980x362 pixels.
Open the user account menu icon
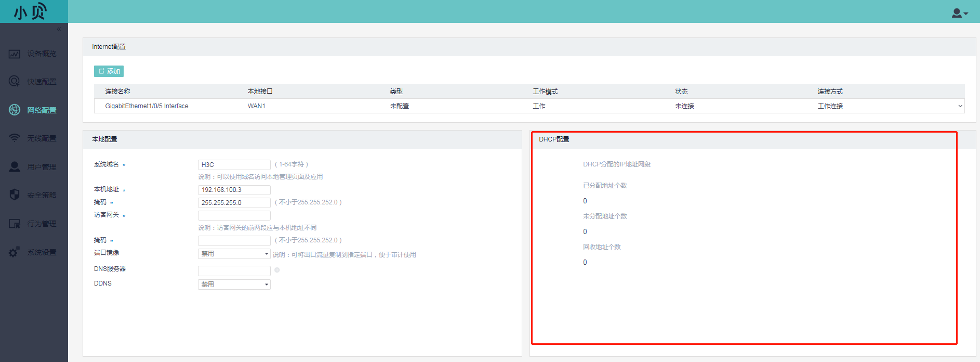(959, 13)
